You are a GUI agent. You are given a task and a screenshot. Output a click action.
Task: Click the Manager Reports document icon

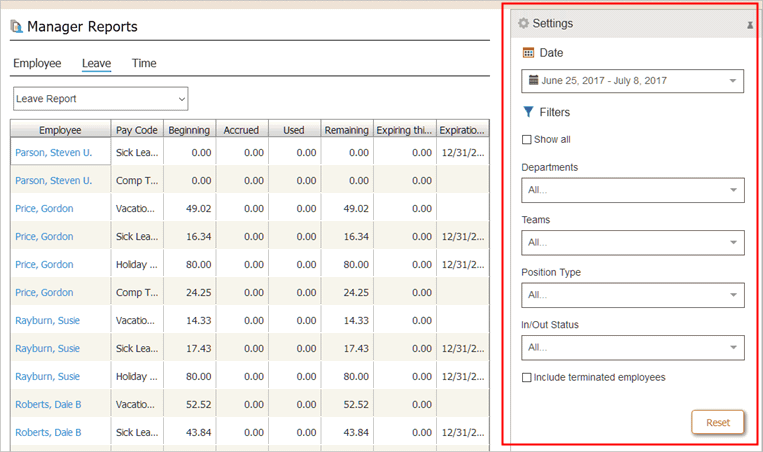(16, 27)
